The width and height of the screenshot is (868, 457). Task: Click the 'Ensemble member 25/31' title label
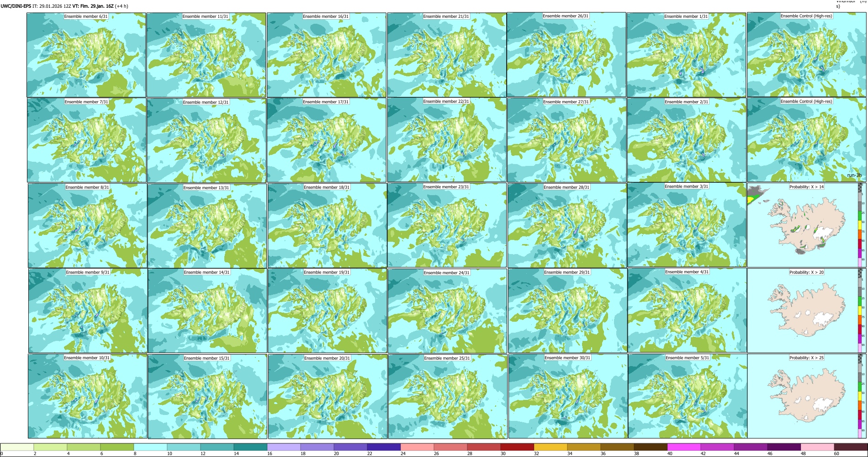pyautogui.click(x=447, y=358)
